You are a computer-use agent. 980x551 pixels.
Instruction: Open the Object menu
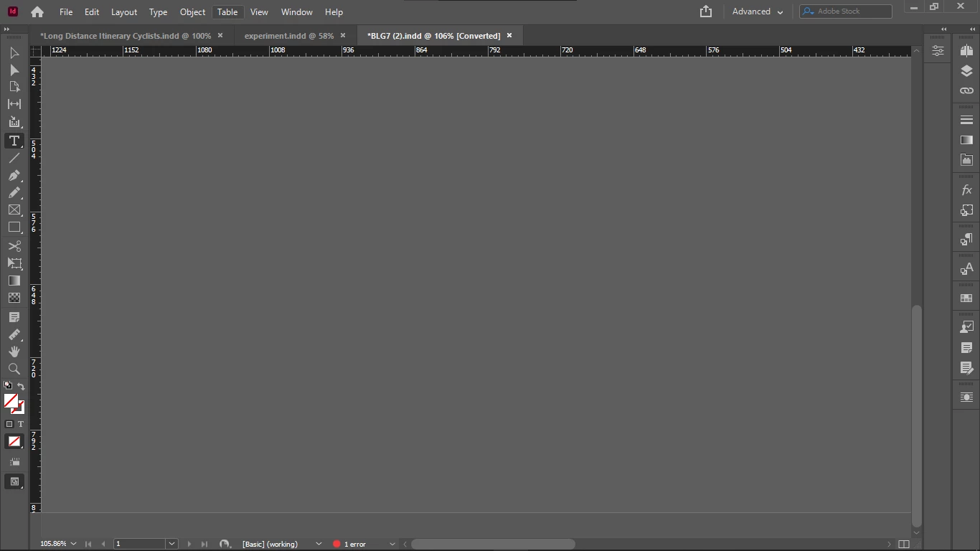[192, 11]
